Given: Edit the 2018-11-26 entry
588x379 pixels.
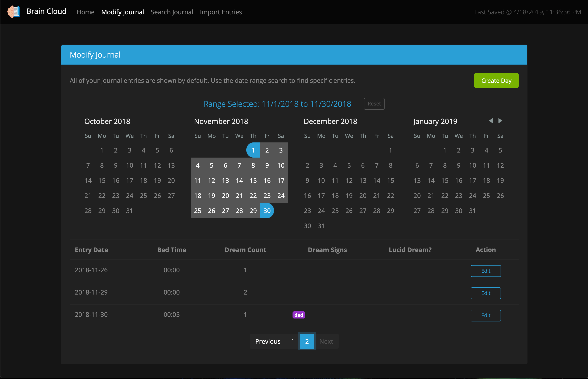Looking at the screenshot, I should (486, 271).
